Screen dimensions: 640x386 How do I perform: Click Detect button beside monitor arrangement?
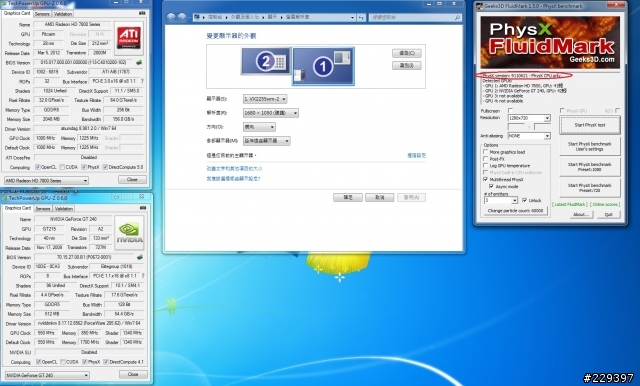tap(407, 53)
